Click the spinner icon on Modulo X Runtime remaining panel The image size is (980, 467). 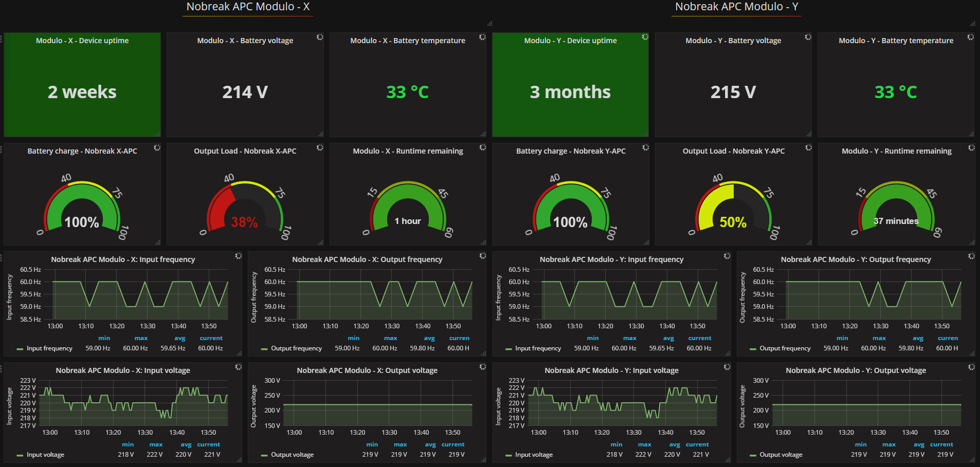click(483, 147)
